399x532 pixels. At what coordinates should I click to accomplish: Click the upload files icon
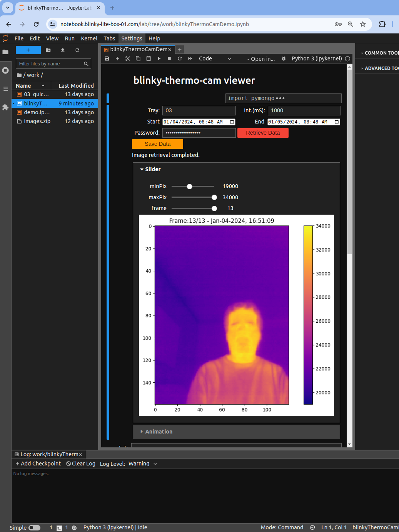click(x=63, y=50)
